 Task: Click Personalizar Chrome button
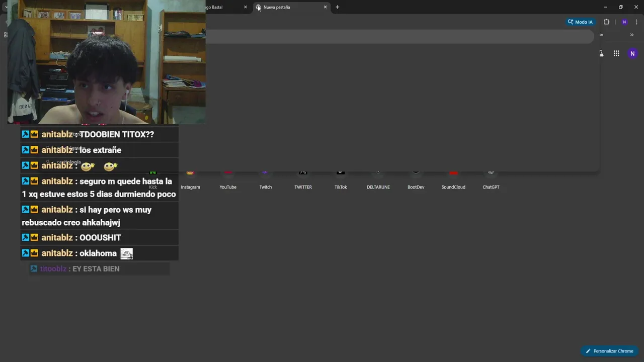(x=609, y=351)
